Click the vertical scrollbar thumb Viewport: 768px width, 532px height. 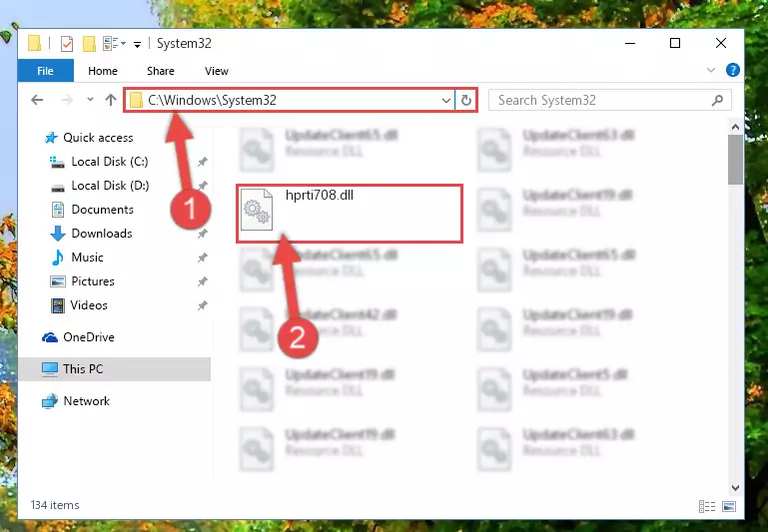735,160
